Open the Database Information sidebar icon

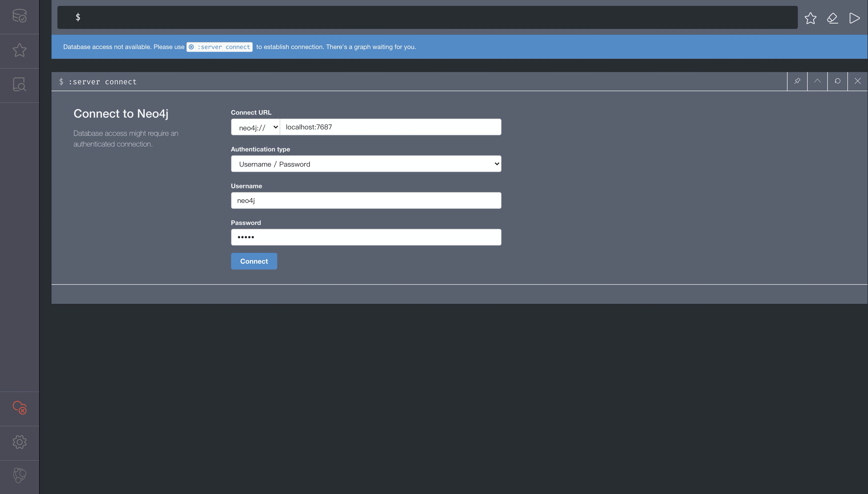pyautogui.click(x=19, y=16)
